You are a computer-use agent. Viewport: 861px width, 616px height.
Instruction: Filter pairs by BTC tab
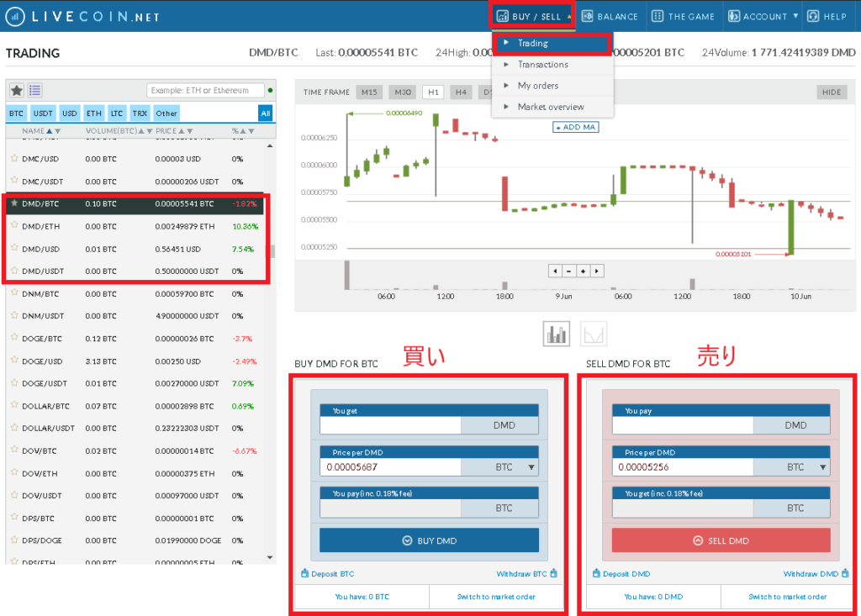pos(17,113)
